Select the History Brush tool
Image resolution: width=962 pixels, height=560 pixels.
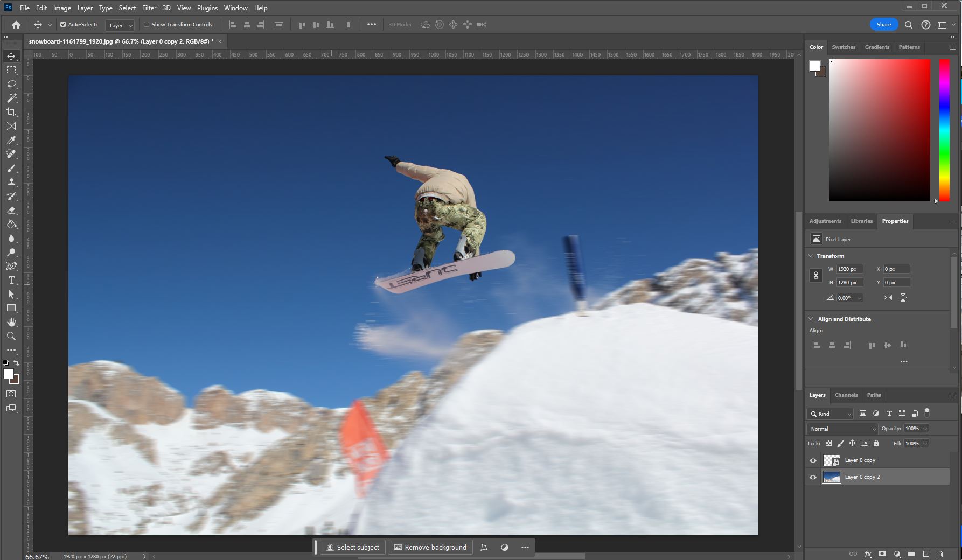(x=11, y=196)
